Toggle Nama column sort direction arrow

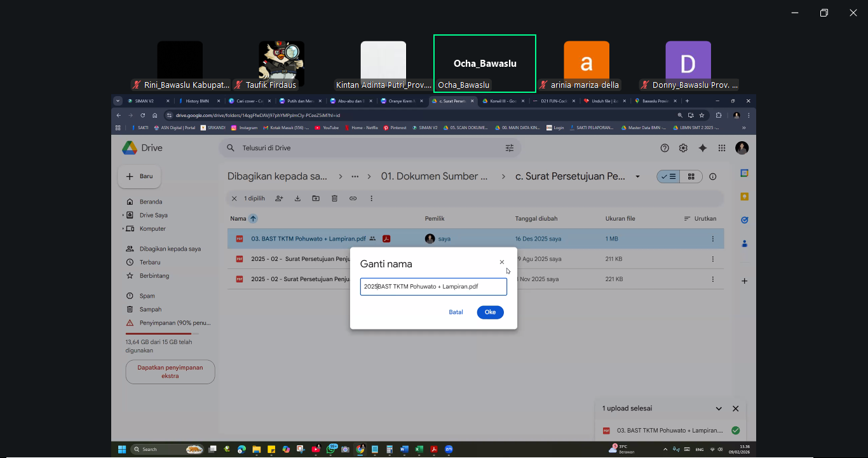pos(253,219)
